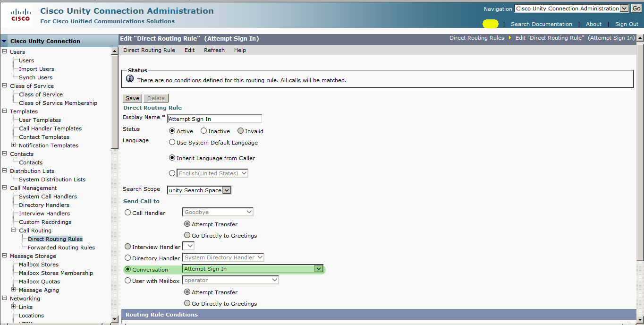Select the User with Mailbox option
Screen dimensions: 644x325
pyautogui.click(x=127, y=280)
